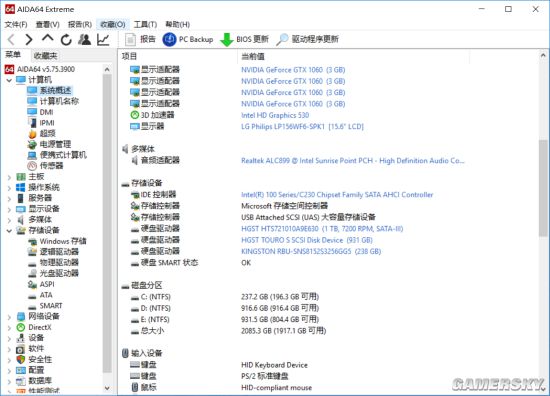Open Intel HD Graphics 530 link
Screen dimensions: 550x396
pyautogui.click(x=275, y=115)
